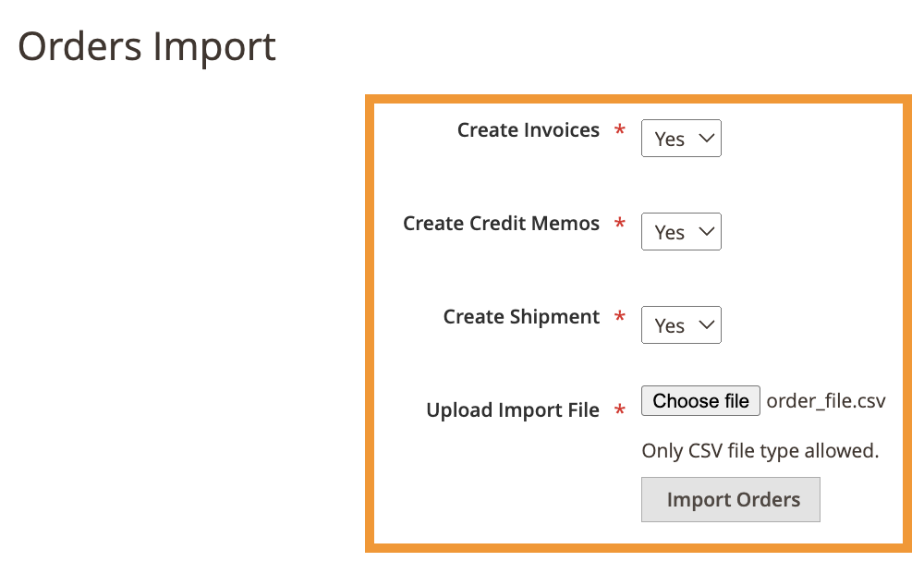Click the Upload Import File field
The height and width of the screenshot is (586, 924).
pyautogui.click(x=513, y=409)
